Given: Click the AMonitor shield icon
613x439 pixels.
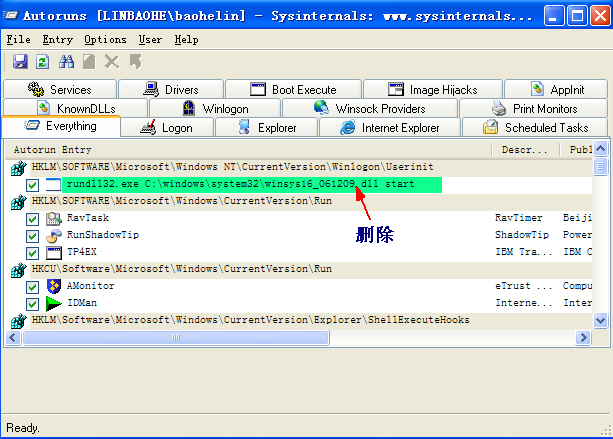Looking at the screenshot, I should click(54, 287).
